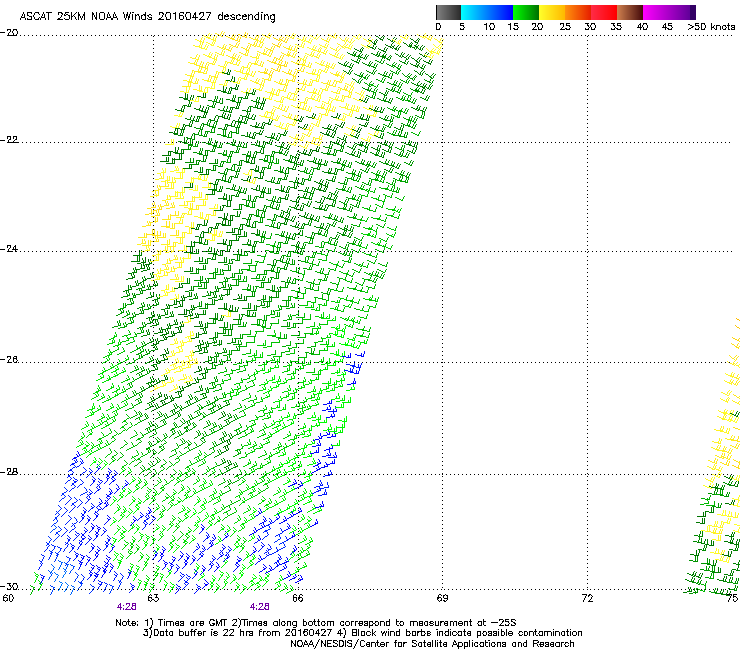Click the brown 35-40 knots color segment
The width and height of the screenshot is (740, 650).
(x=630, y=12)
